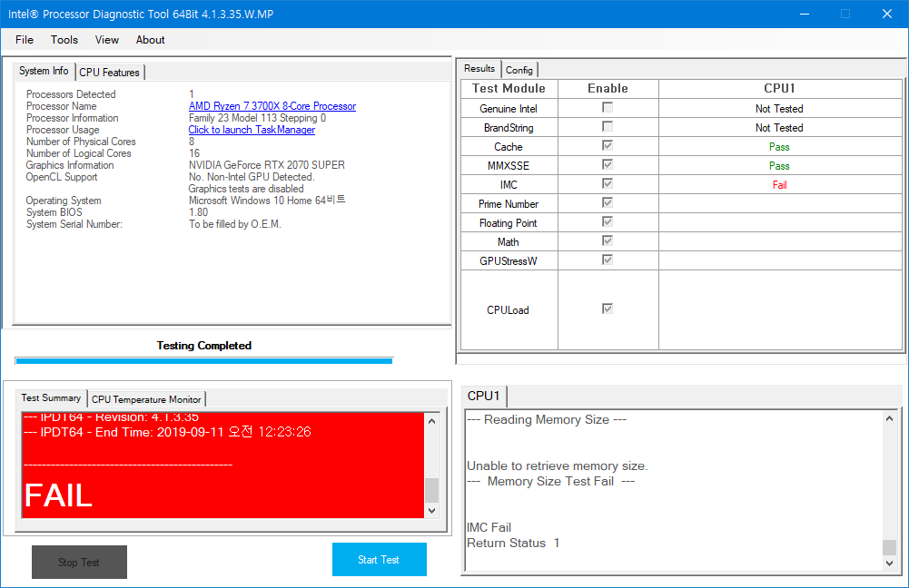Click the AMD Ryzen 7 3700X processor link
Image resolution: width=909 pixels, height=588 pixels.
(x=272, y=106)
